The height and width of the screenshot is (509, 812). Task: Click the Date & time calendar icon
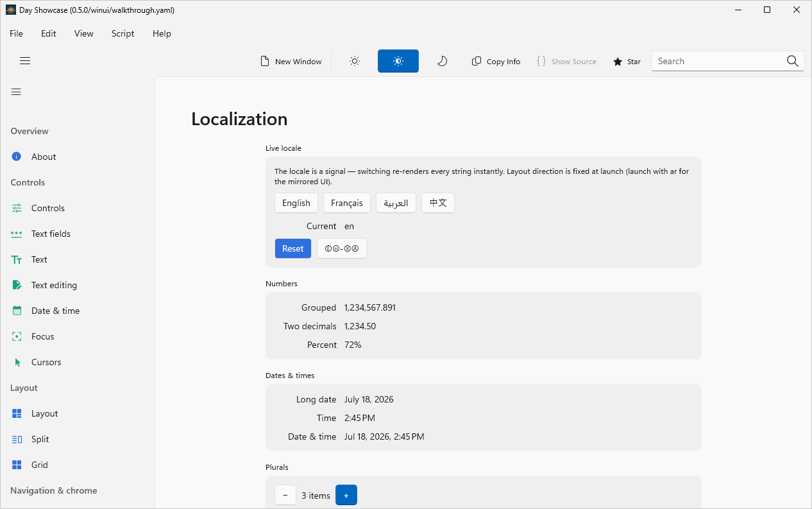click(x=17, y=311)
